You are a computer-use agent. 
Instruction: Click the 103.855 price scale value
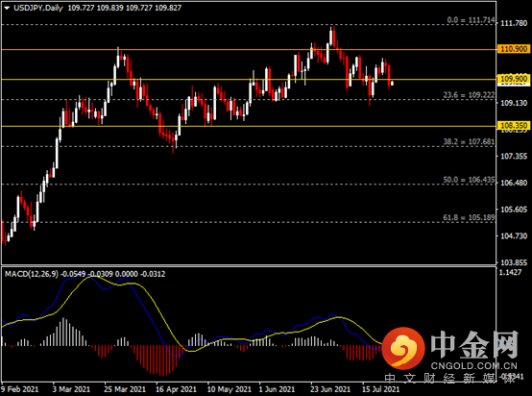[514, 262]
